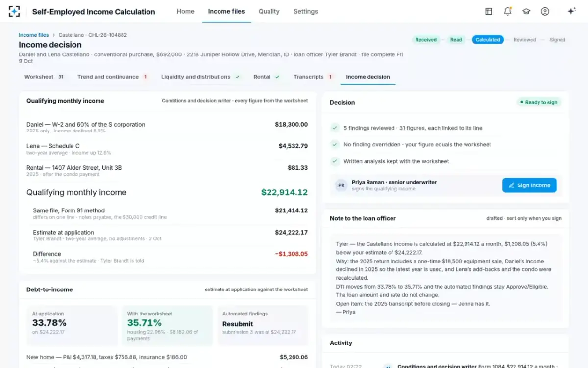Screen dimensions: 588x368
Task: Open the Income files tab
Action: [226, 11]
